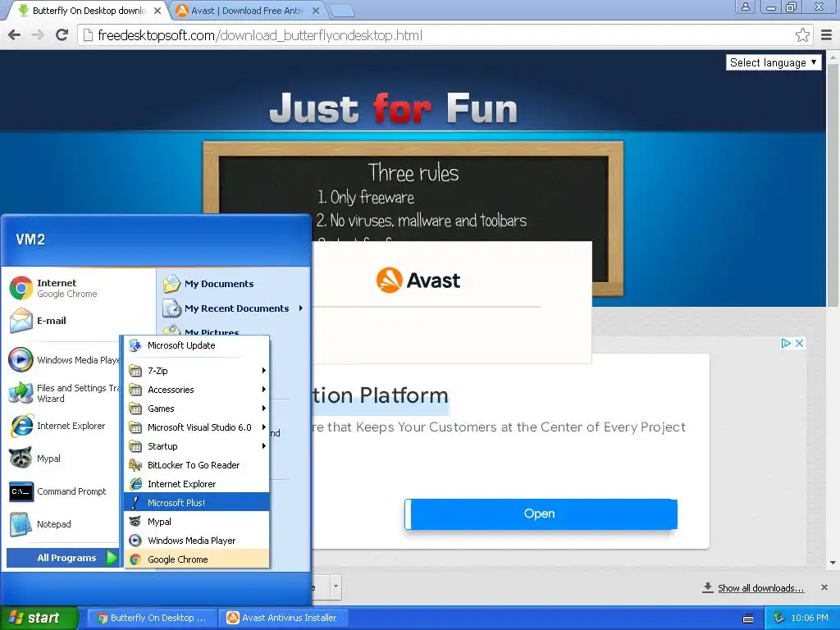Screen dimensions: 840x630
Task: Click the Avast logo in installer
Action: 418,281
